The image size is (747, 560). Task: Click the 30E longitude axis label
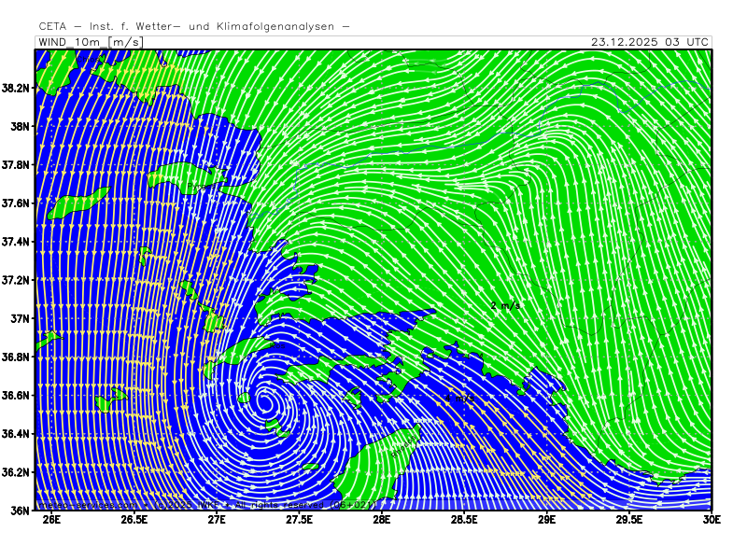click(x=712, y=520)
